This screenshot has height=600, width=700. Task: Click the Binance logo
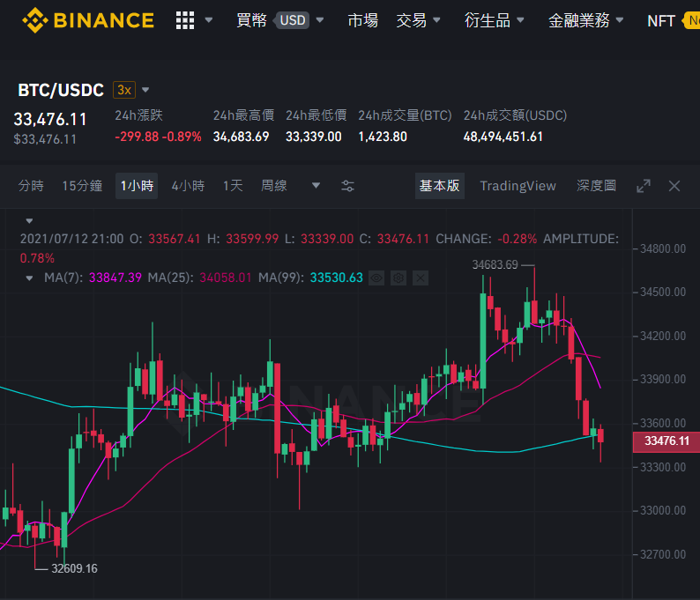click(88, 20)
